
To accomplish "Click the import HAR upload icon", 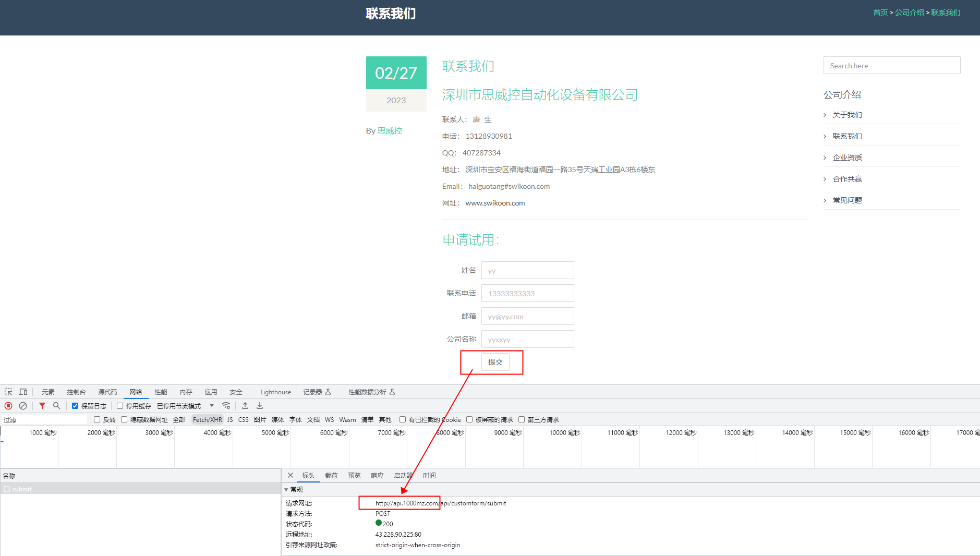I will coord(245,406).
